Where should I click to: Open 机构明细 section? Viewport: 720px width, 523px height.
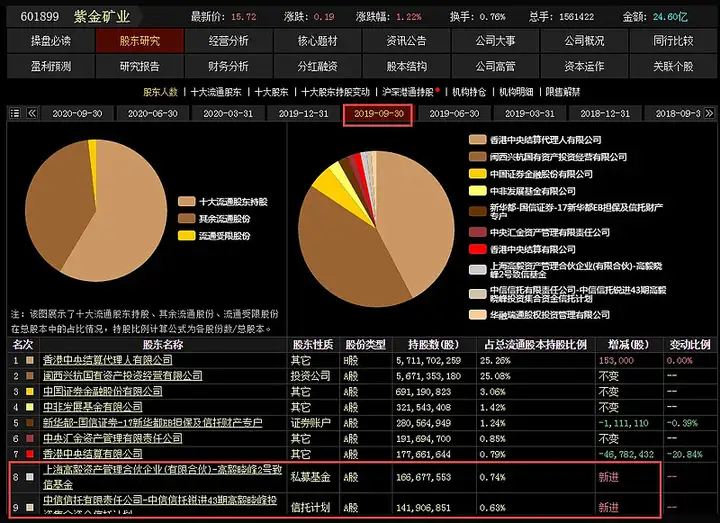click(x=516, y=92)
